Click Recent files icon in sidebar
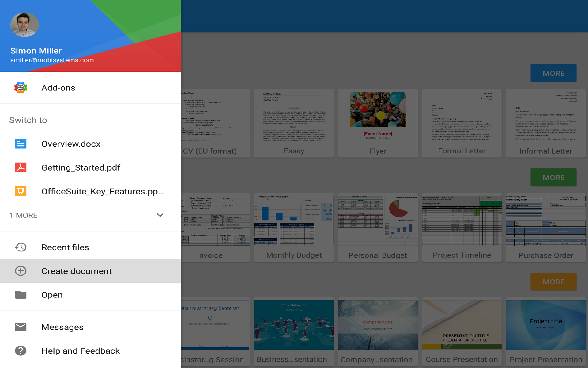Viewport: 588px width, 368px height. [x=20, y=247]
